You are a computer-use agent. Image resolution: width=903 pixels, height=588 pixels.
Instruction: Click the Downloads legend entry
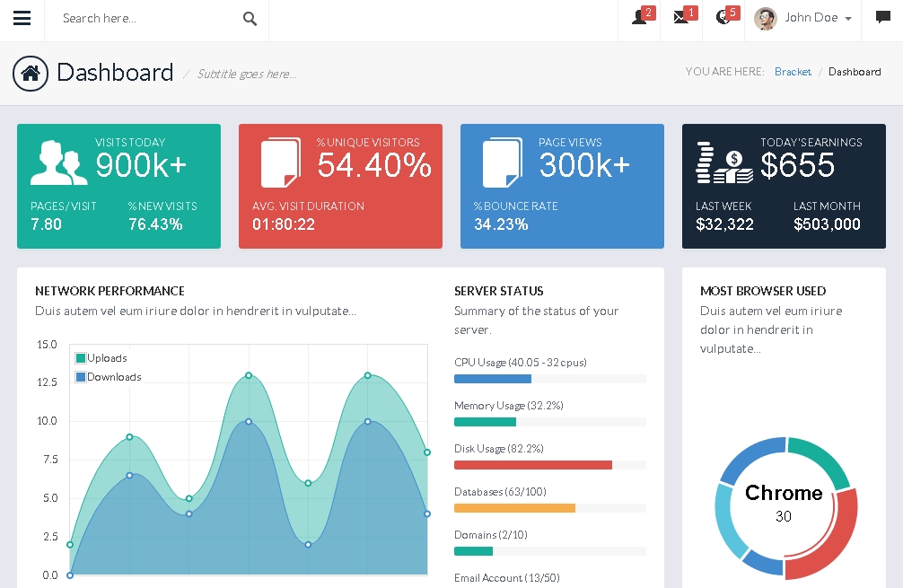click(113, 377)
